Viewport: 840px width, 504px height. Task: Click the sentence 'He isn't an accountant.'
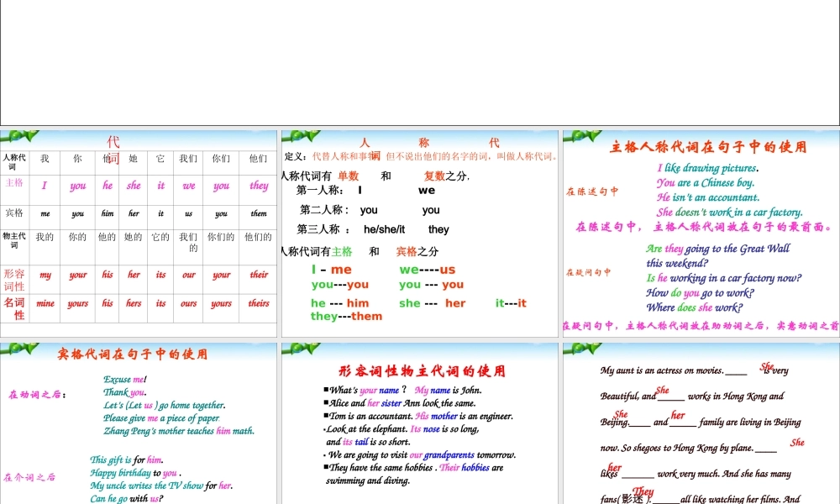coord(707,197)
